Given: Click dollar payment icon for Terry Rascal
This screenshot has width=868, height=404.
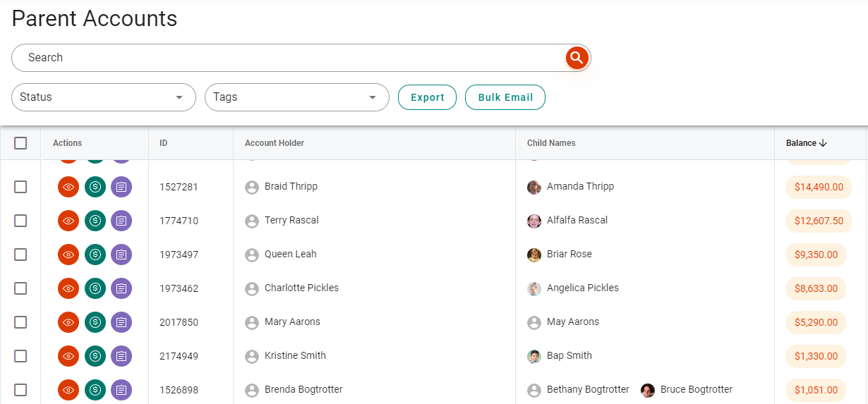Looking at the screenshot, I should (x=95, y=221).
